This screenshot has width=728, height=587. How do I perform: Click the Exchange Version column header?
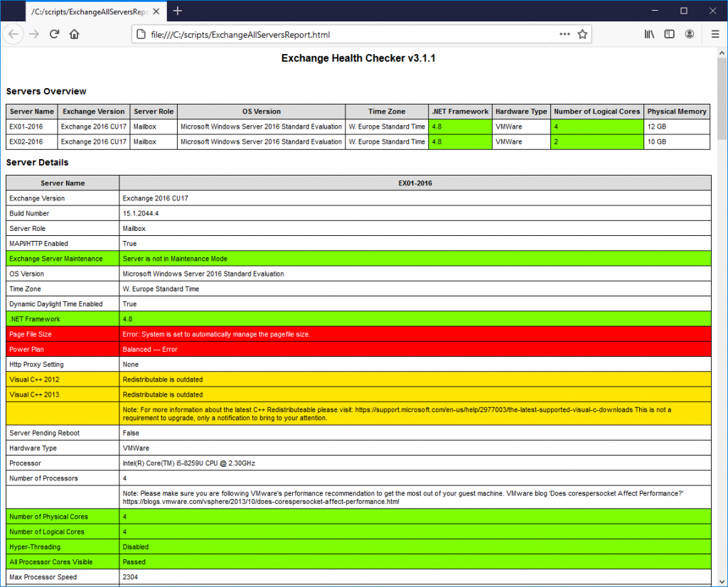[x=94, y=112]
